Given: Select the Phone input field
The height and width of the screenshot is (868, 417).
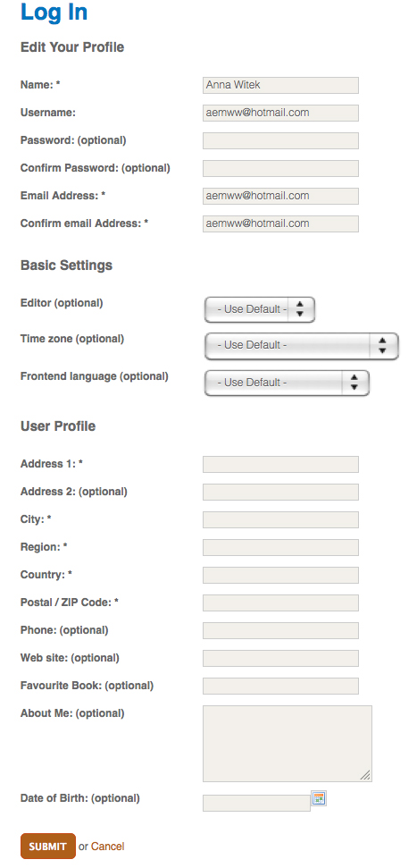Looking at the screenshot, I should (280, 630).
